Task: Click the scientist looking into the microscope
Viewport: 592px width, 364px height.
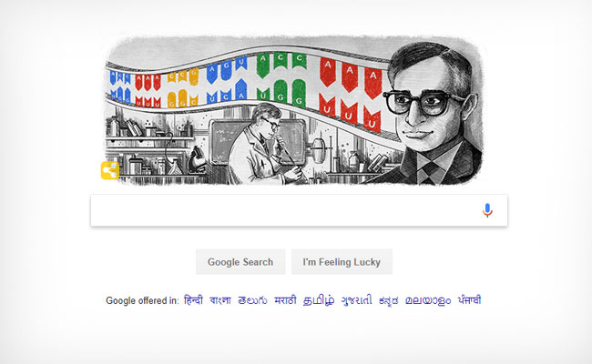Action: click(x=264, y=144)
